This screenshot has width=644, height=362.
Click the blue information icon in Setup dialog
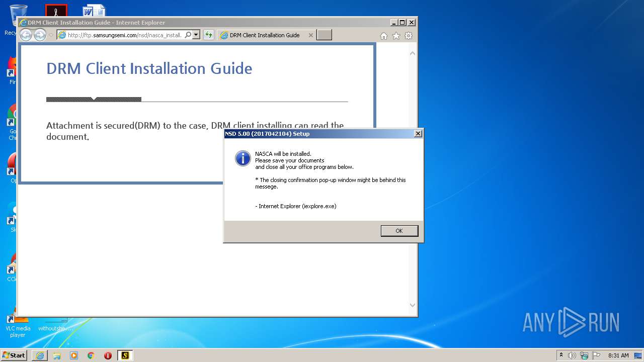coord(243,158)
